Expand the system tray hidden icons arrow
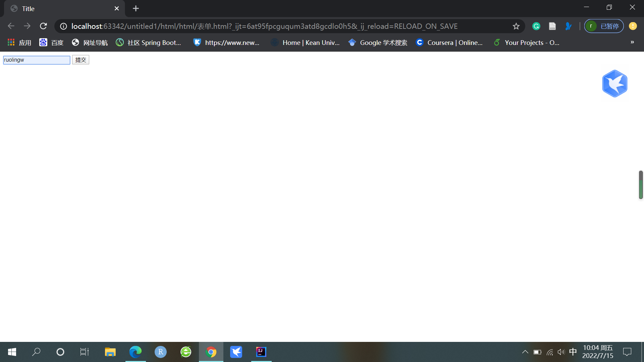The width and height of the screenshot is (644, 362). point(525,352)
